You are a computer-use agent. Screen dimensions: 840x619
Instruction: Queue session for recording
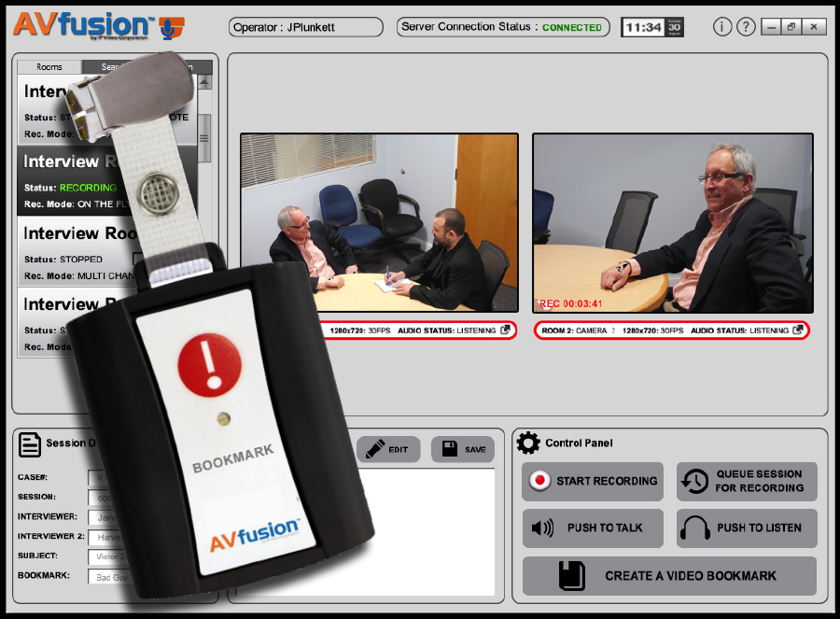[x=746, y=481]
